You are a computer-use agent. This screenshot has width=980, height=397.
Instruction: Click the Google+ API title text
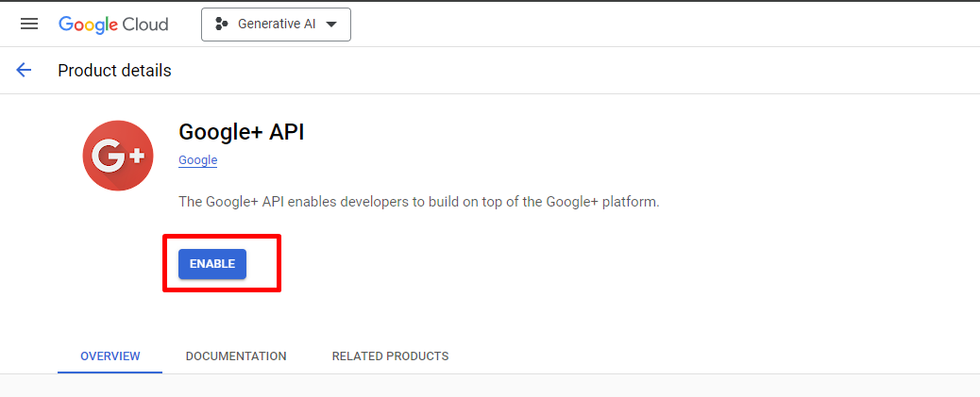tap(242, 132)
